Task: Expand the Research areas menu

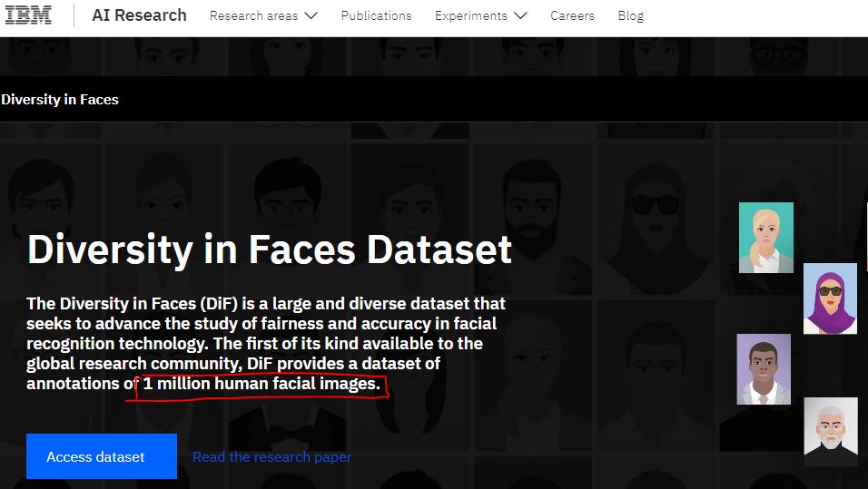Action: click(x=263, y=16)
